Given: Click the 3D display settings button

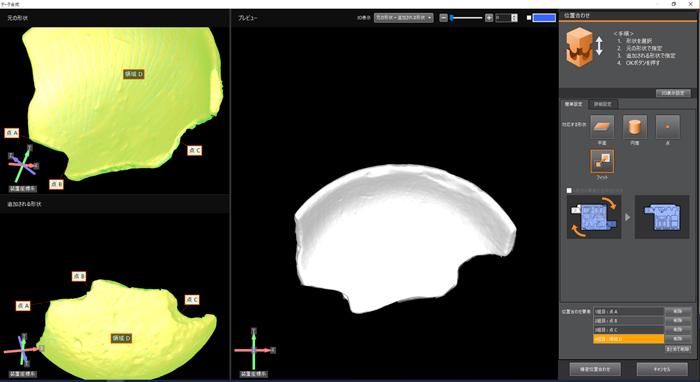Looking at the screenshot, I should [x=673, y=93].
